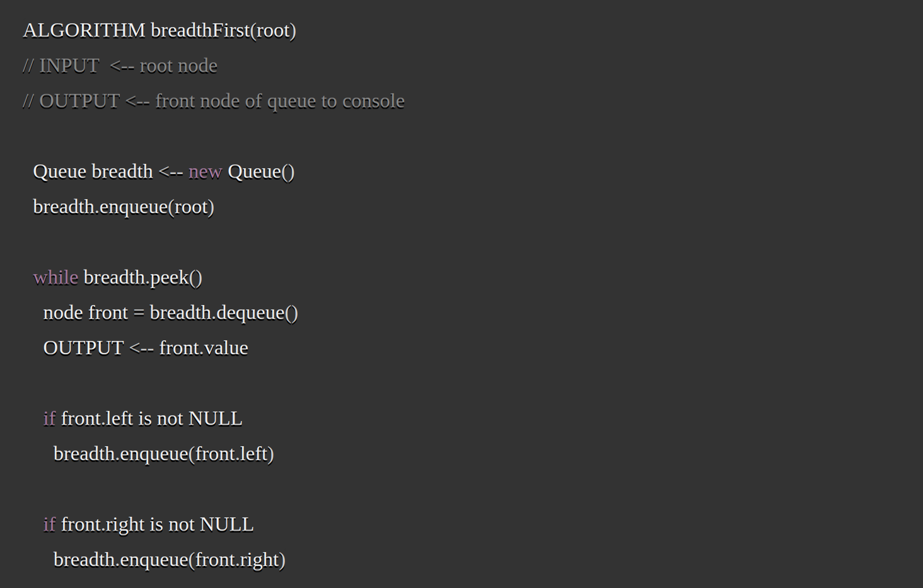Click the word 'console' in the comment

click(373, 101)
